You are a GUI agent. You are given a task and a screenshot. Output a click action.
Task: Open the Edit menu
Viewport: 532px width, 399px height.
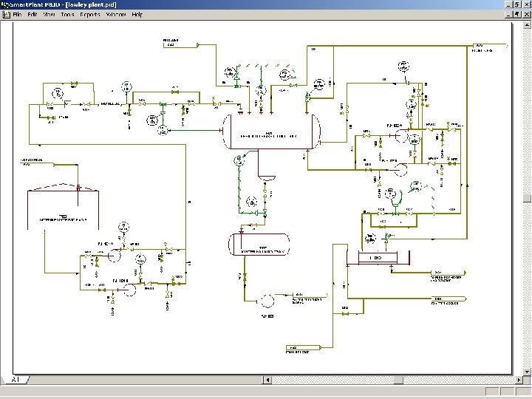pos(33,15)
